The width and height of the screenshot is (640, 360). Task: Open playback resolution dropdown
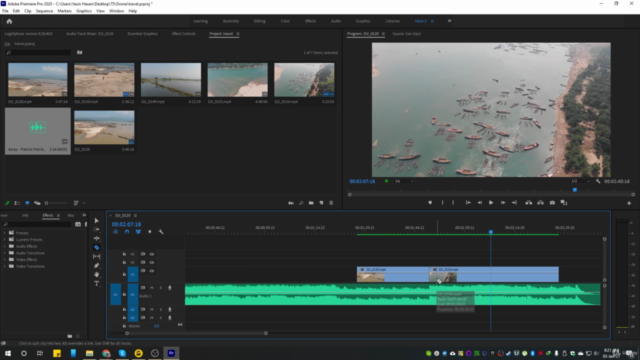(x=580, y=181)
